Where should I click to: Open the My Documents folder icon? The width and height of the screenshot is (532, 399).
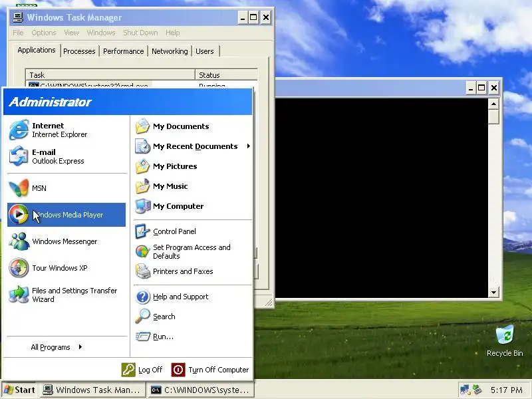(142, 126)
